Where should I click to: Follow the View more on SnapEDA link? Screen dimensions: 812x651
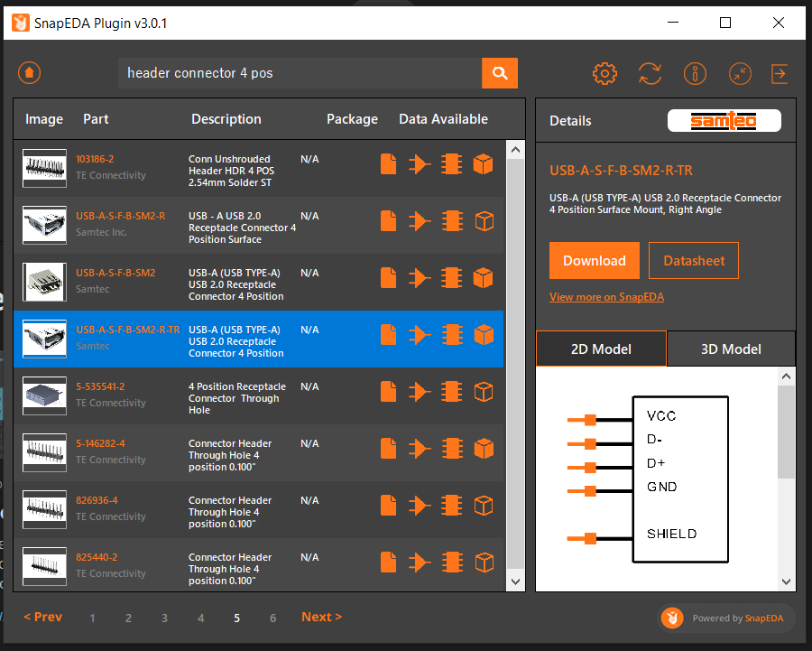pos(606,297)
